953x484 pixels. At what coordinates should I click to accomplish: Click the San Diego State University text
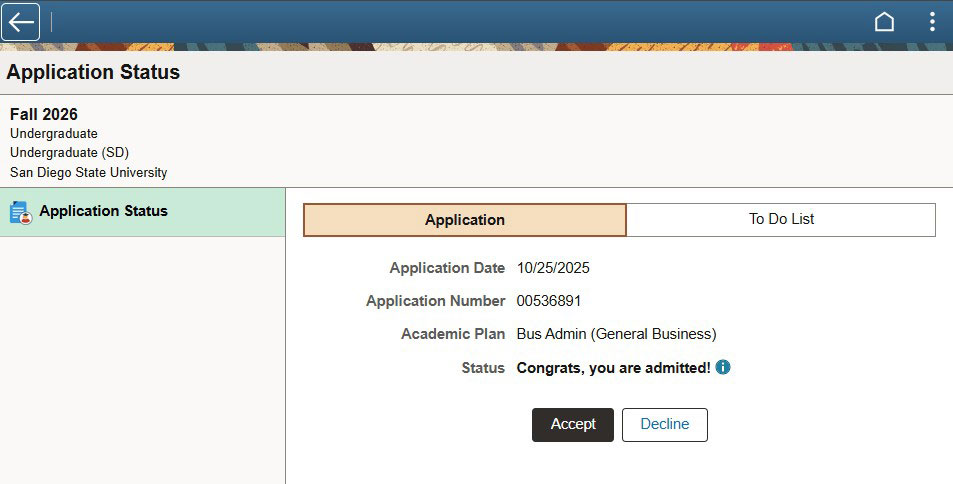pos(88,172)
